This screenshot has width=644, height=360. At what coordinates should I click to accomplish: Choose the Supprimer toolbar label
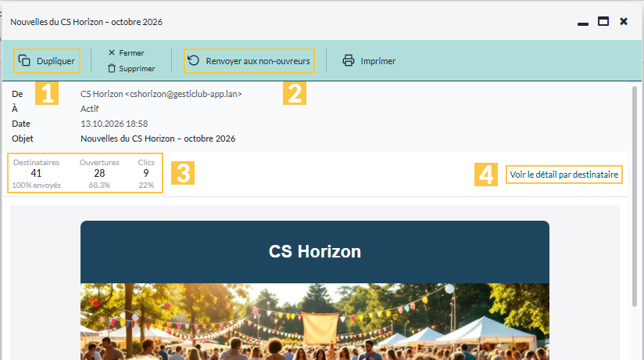click(137, 68)
